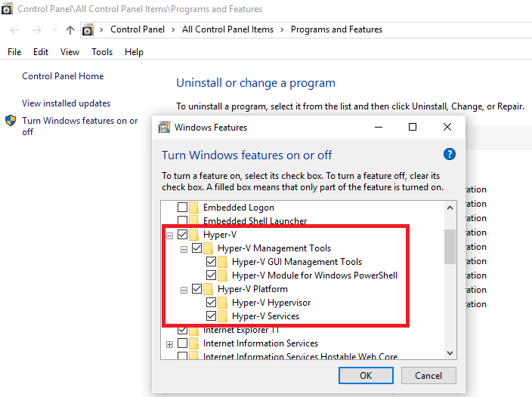
Task: Collapse Hyper-V Management Tools node
Action: (184, 249)
